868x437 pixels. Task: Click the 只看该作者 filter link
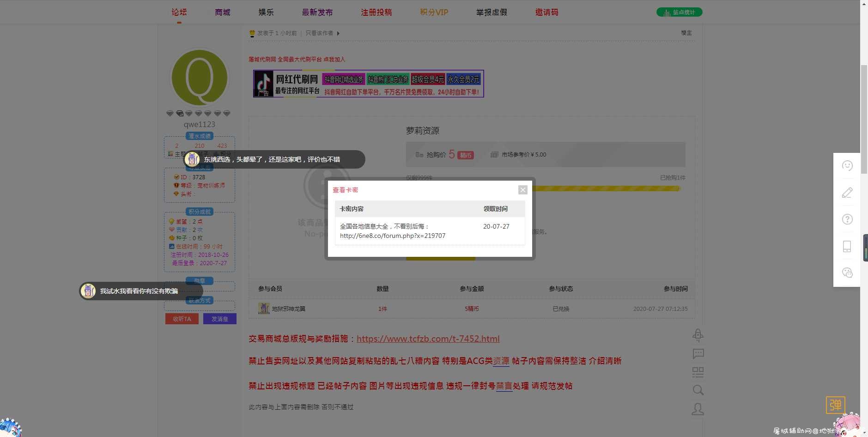pyautogui.click(x=319, y=33)
